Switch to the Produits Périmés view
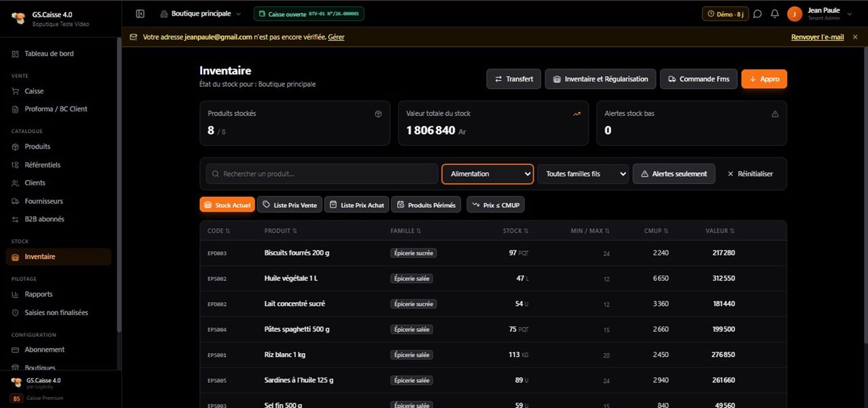 (427, 204)
